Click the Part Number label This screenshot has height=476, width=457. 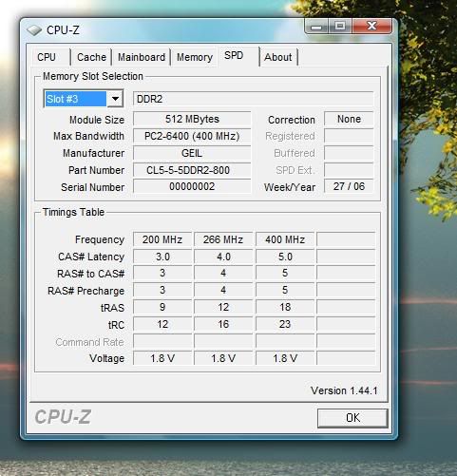[x=97, y=170]
